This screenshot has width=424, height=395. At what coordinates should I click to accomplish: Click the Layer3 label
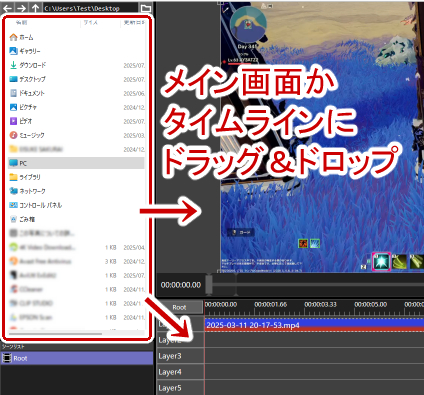click(x=170, y=356)
